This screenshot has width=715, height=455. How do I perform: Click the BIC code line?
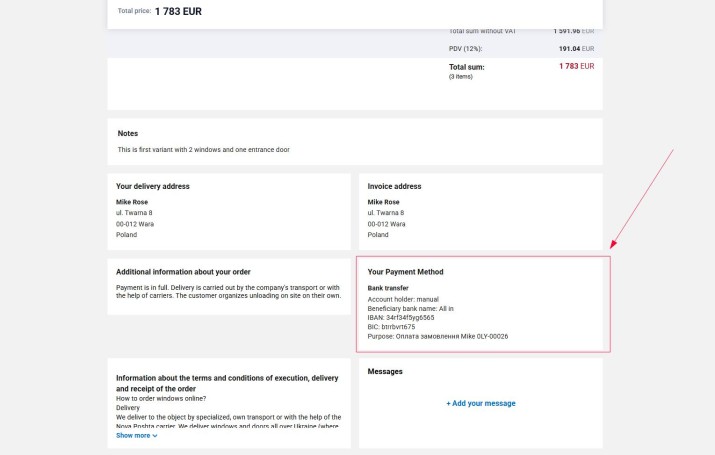(391, 327)
